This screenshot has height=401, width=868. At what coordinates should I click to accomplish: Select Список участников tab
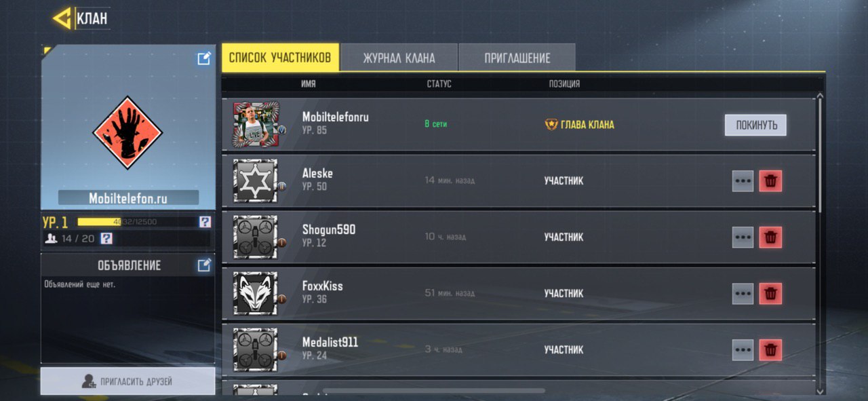coord(280,58)
